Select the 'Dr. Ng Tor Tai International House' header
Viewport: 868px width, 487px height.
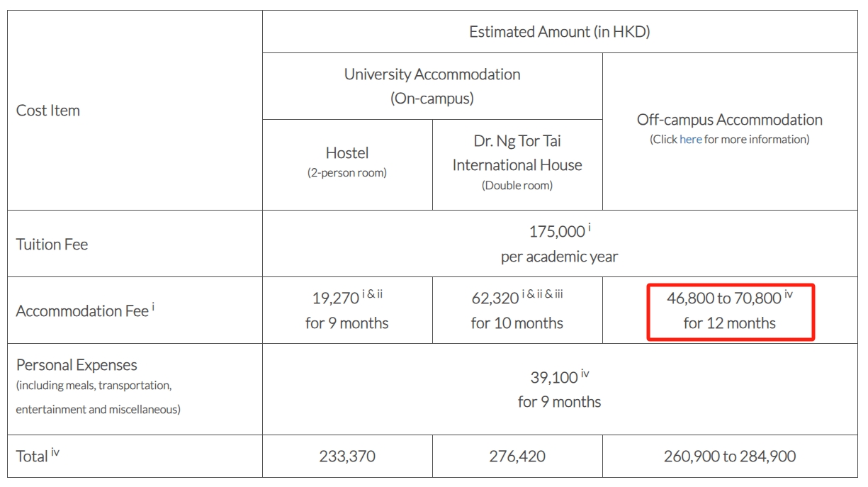pos(517,153)
